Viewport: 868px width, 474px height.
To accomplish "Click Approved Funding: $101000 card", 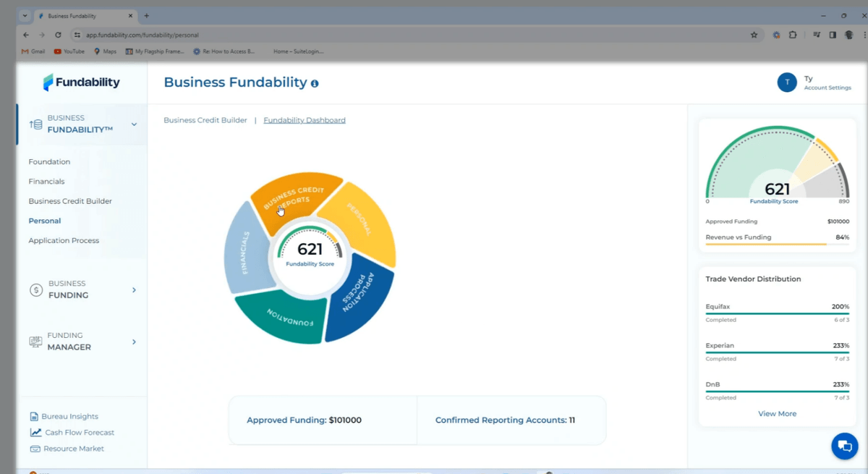I will 323,420.
